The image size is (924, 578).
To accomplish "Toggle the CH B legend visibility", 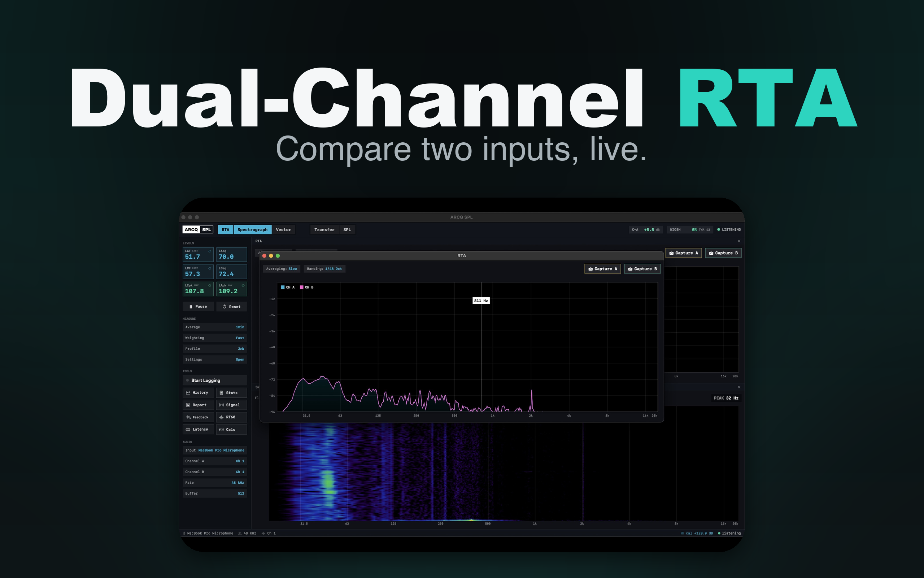I will tap(307, 287).
